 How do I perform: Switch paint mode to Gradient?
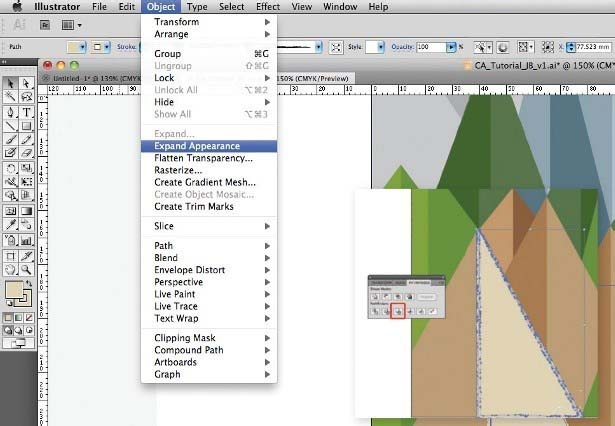pyautogui.click(x=18, y=317)
